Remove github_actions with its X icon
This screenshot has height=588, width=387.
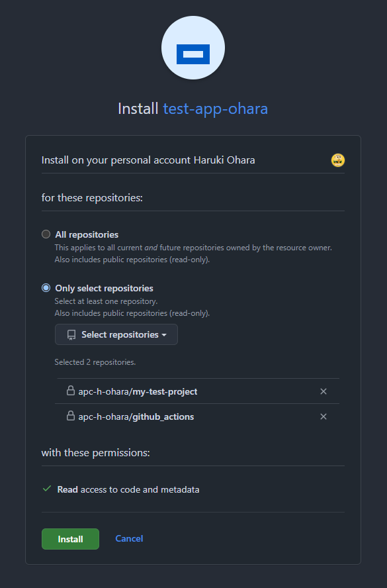(x=323, y=416)
